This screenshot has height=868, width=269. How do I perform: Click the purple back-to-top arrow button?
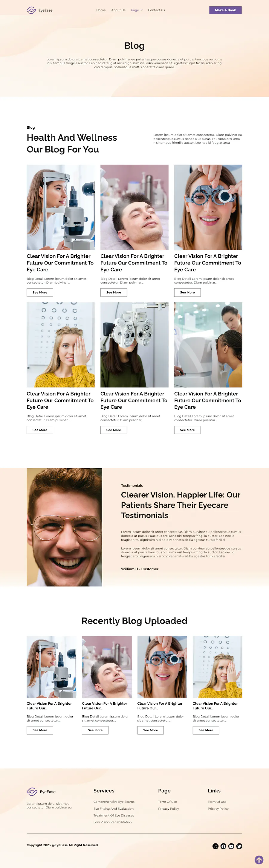(259, 860)
